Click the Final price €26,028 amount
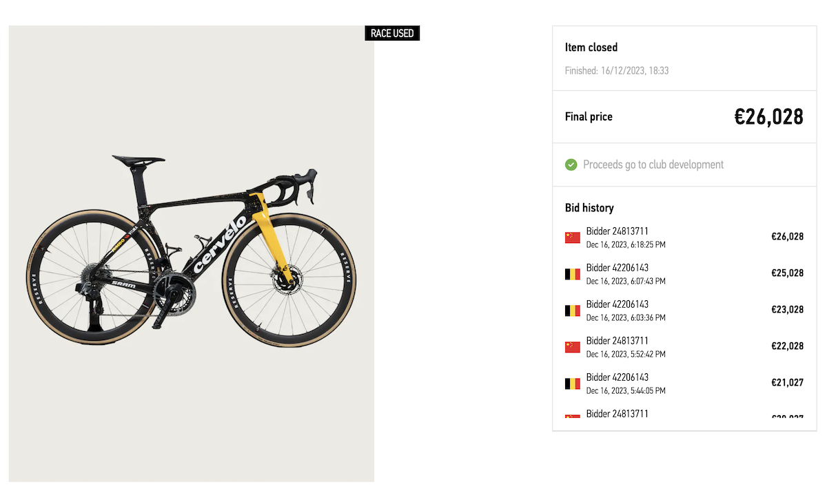Screen dimensions: 827x504 click(x=768, y=117)
